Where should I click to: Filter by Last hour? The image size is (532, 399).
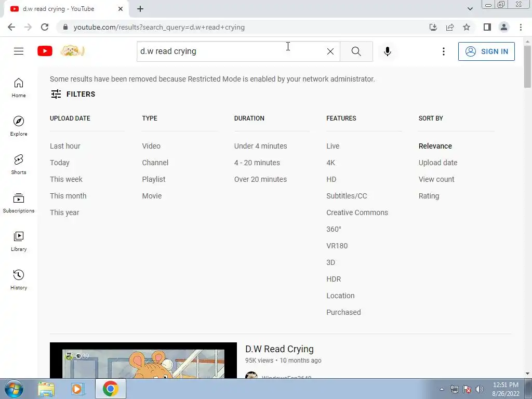pos(65,146)
